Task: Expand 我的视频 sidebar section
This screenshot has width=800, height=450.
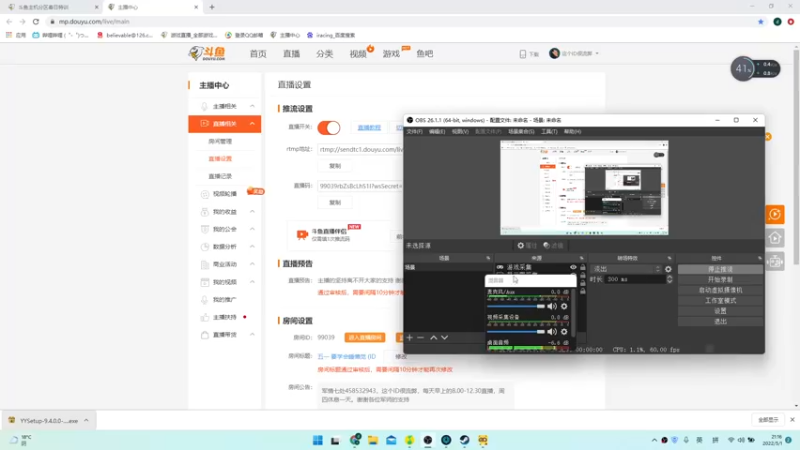Action: (252, 282)
